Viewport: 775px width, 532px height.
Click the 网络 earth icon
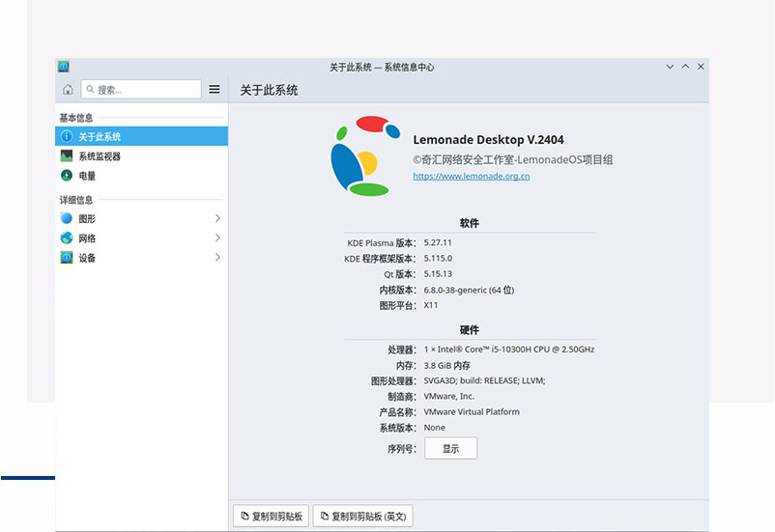point(67,238)
